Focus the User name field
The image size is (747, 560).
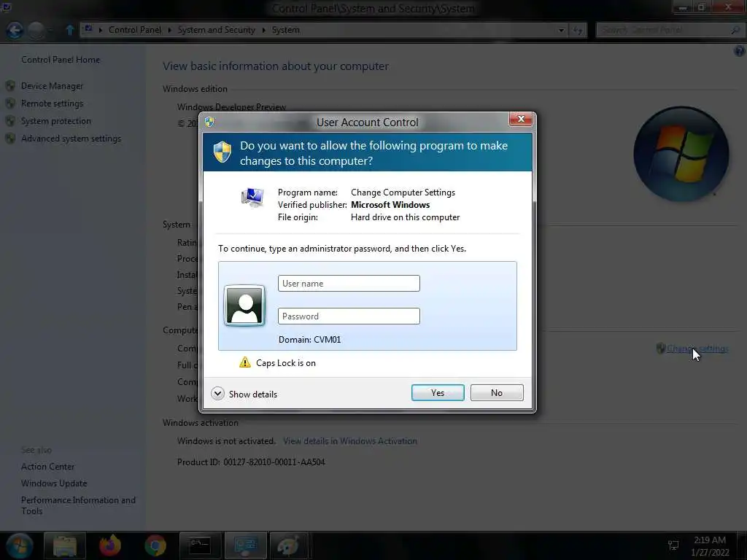coord(349,284)
